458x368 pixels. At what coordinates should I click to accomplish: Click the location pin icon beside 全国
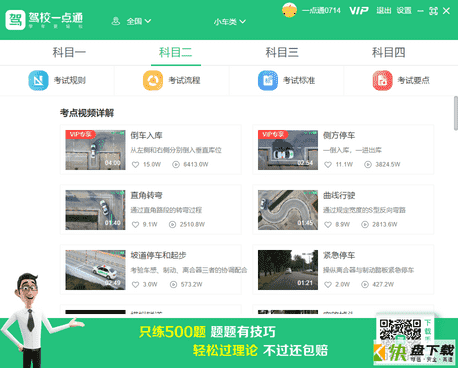pyautogui.click(x=116, y=21)
